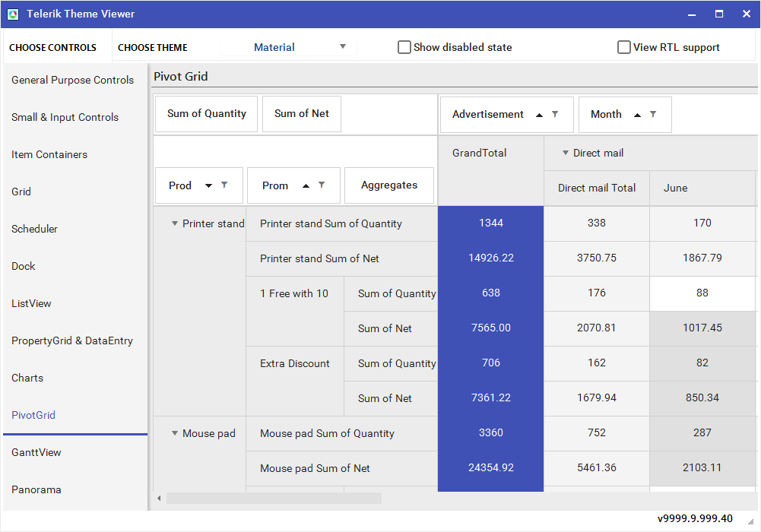Select the cell with value 3750.75
761x532 pixels.
click(597, 258)
